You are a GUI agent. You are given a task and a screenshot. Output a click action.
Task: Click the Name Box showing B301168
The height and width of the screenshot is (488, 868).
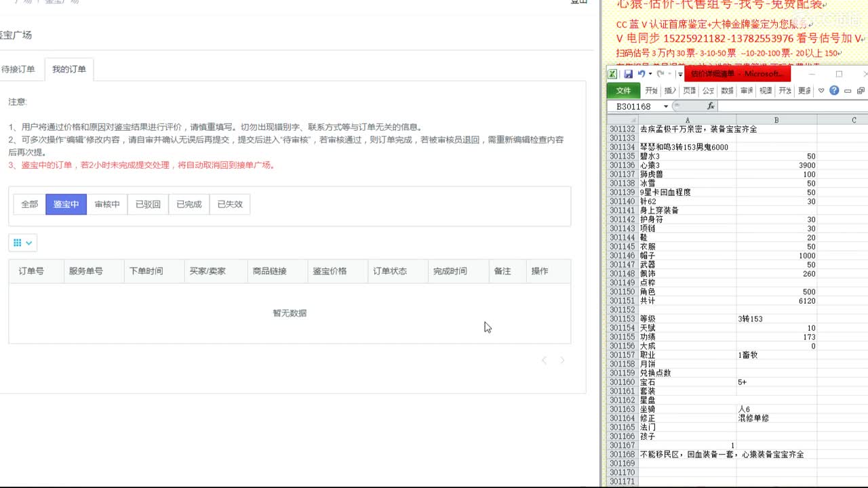click(x=634, y=106)
